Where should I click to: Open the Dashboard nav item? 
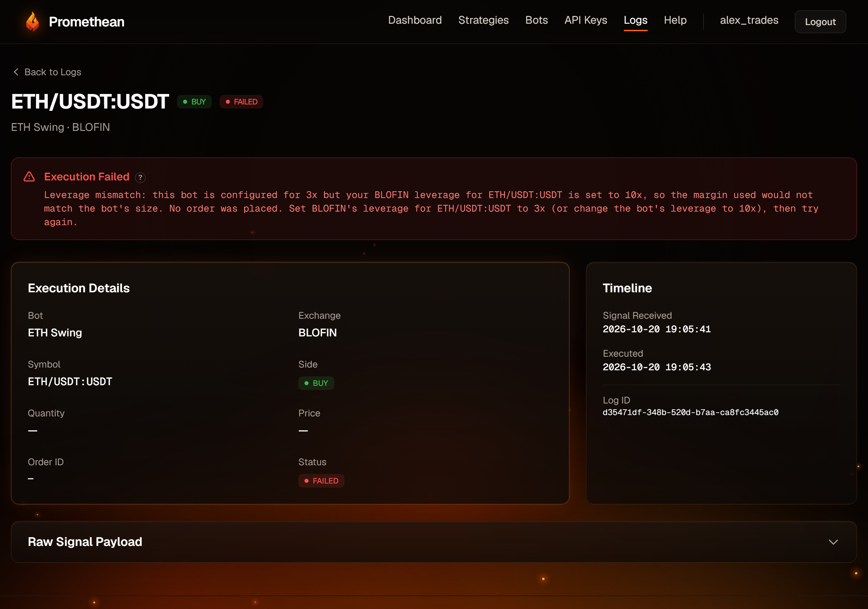415,20
